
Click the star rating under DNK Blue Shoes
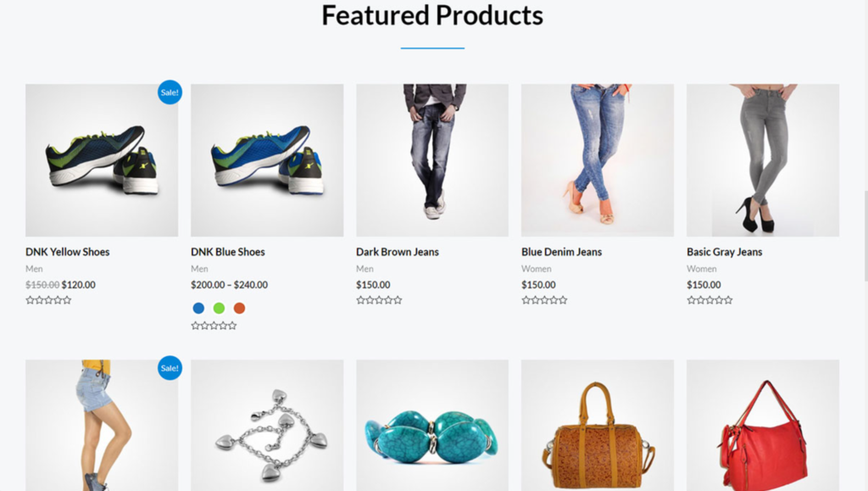pyautogui.click(x=214, y=326)
